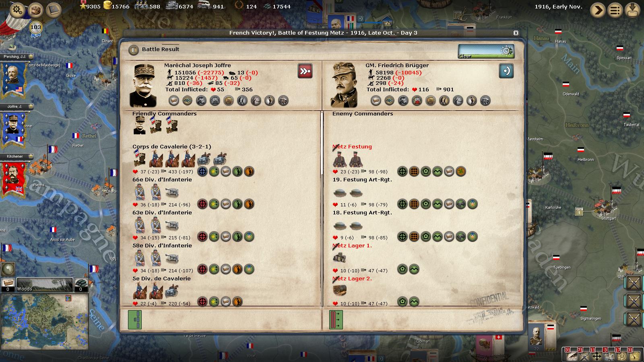Open the ledger book icon
The height and width of the screenshot is (362, 644).
[x=54, y=10]
